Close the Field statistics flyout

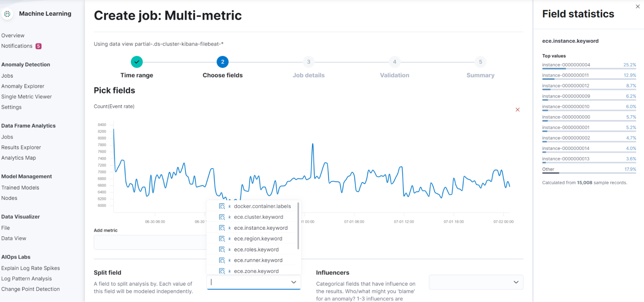(x=638, y=6)
